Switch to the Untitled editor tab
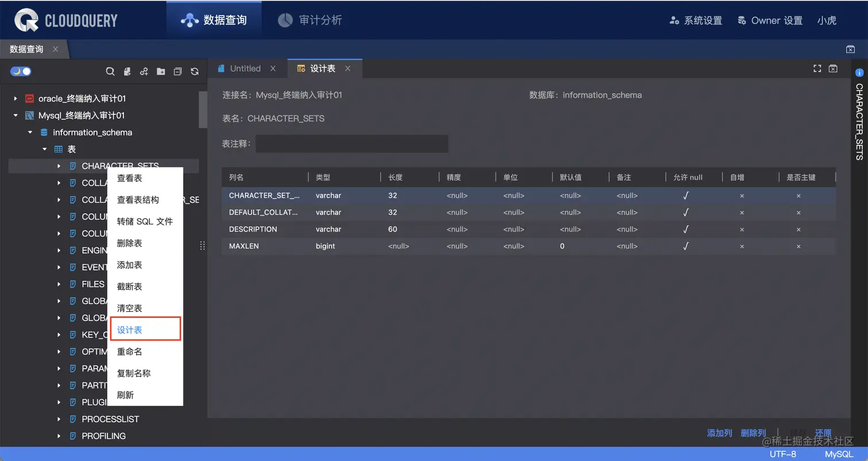 tap(245, 68)
